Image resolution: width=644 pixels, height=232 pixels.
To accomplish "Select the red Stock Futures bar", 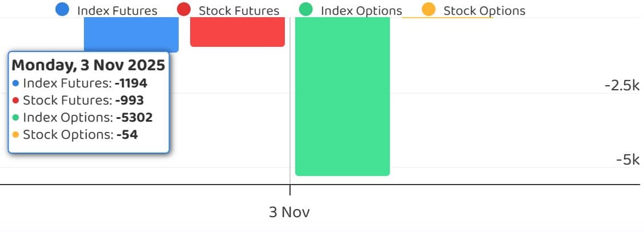I will point(238,31).
